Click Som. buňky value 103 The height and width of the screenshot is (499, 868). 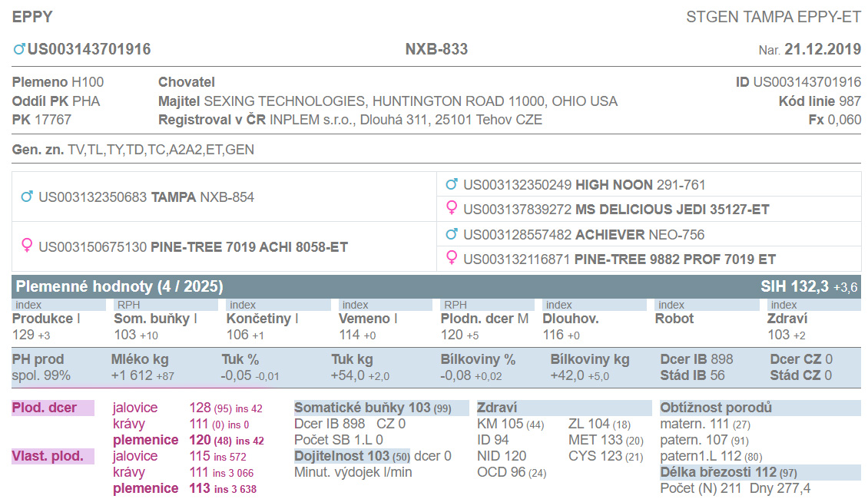pyautogui.click(x=125, y=335)
